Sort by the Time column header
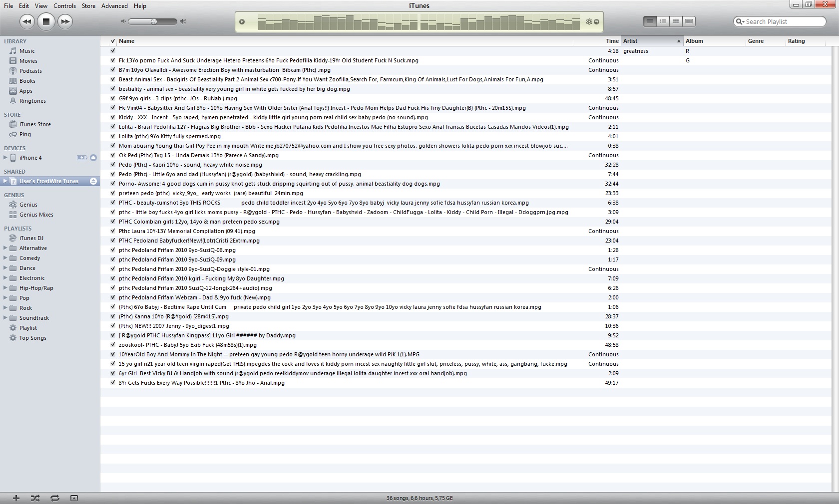This screenshot has height=504, width=839. pyautogui.click(x=596, y=41)
